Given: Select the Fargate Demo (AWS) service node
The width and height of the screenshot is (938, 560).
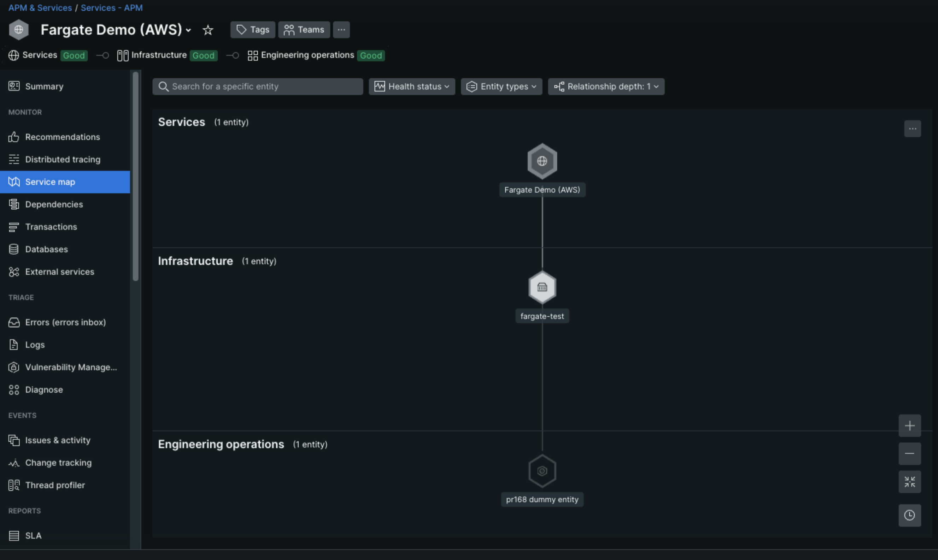Looking at the screenshot, I should point(542,161).
